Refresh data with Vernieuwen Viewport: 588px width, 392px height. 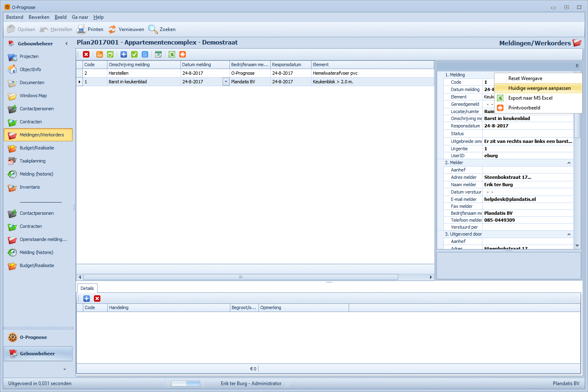126,29
